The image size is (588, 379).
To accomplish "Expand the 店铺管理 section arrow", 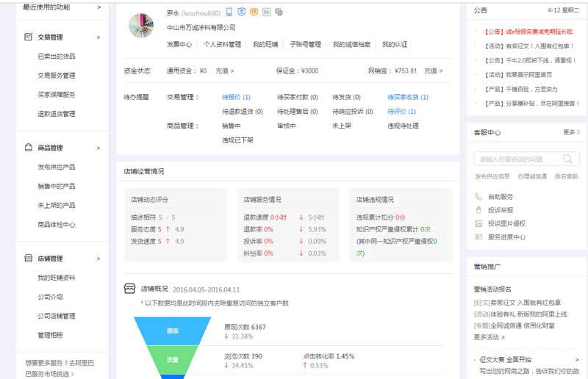I will tap(98, 259).
